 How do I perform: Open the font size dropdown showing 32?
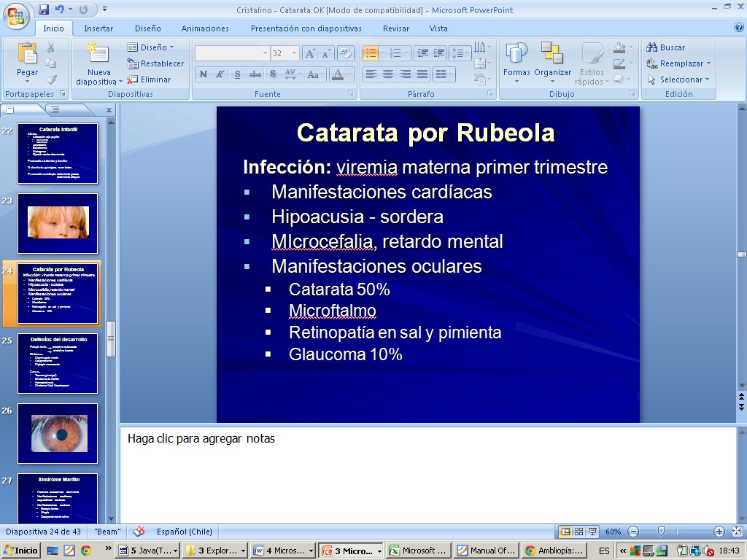coord(294,53)
